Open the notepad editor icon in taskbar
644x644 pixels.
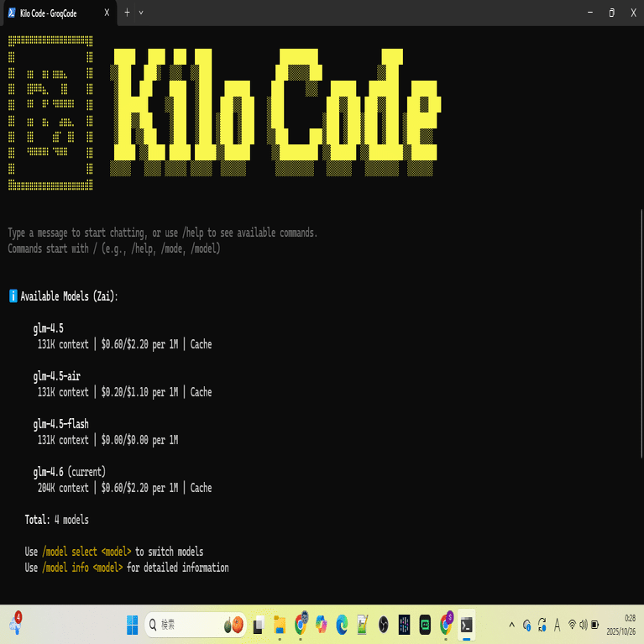pos(362,625)
